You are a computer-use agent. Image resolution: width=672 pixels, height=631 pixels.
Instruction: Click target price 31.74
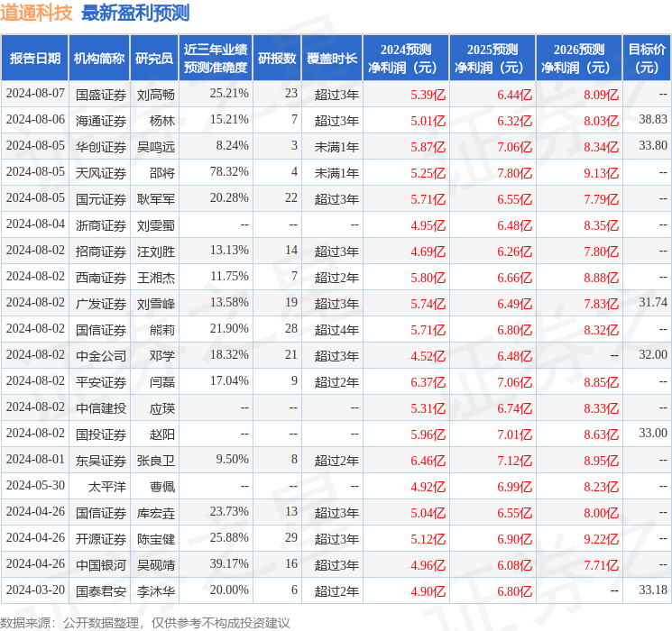pyautogui.click(x=653, y=303)
